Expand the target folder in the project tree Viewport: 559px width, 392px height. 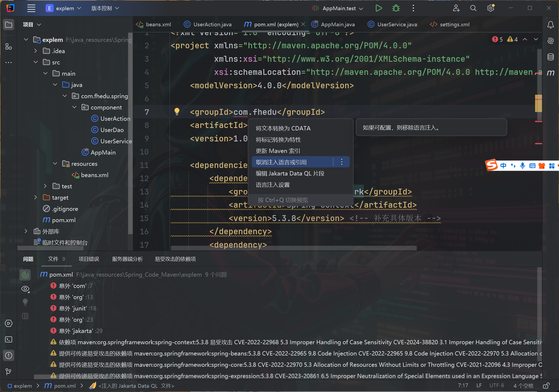pos(36,197)
